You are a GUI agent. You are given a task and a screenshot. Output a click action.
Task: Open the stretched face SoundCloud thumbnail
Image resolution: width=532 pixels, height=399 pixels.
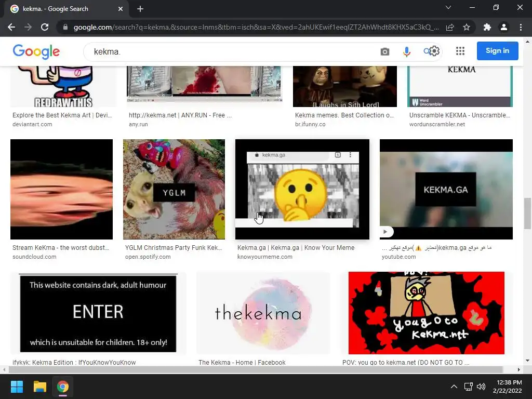[x=61, y=189]
